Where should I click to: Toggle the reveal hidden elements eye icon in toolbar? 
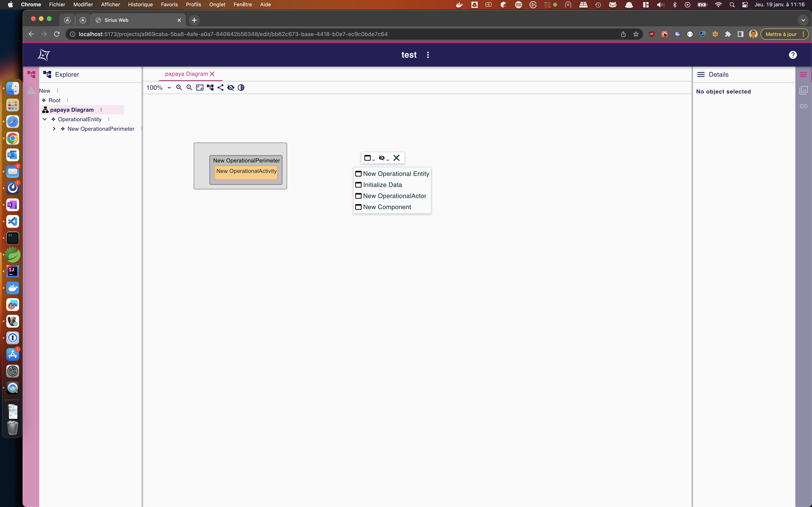231,88
